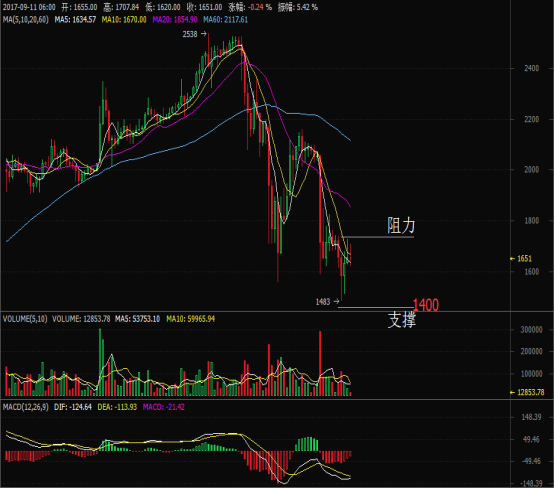Click the magenta MACD: -21.42 value
Viewport: 554px width, 489px height.
pos(164,407)
